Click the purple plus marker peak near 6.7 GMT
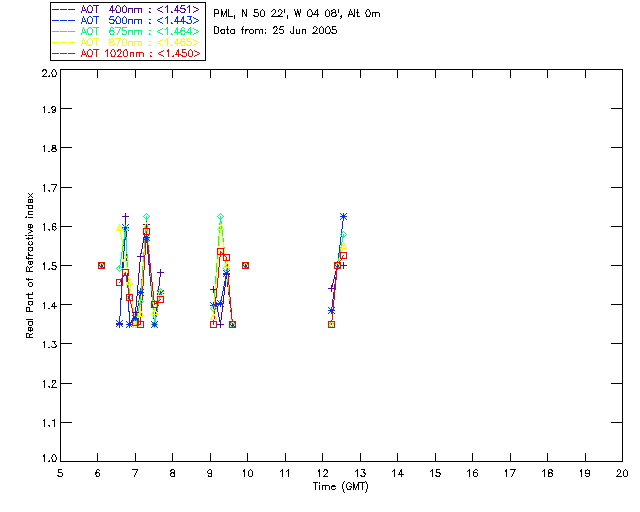 pos(126,216)
